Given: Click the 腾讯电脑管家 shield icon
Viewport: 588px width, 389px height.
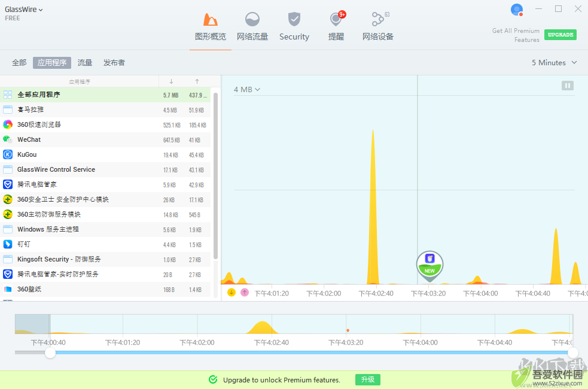Looking at the screenshot, I should [8, 184].
